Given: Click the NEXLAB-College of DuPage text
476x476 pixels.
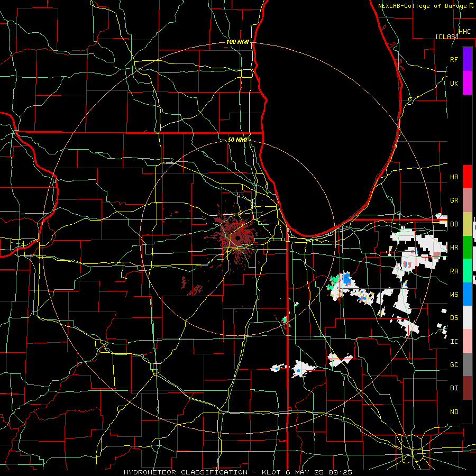Looking at the screenshot, I should 422,6.
